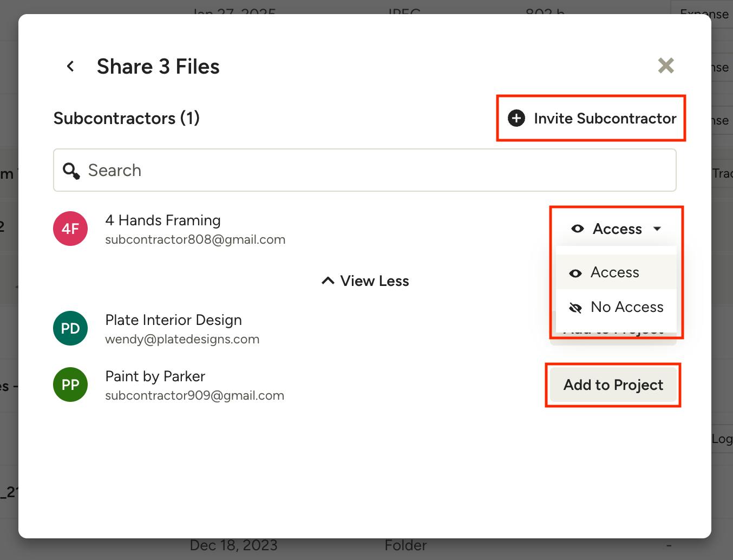The image size is (733, 560).
Task: Collapse the list with View Less
Action: click(x=365, y=281)
